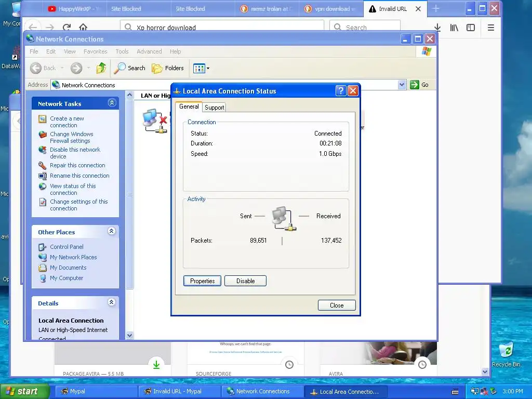Expand the Address bar dropdown arrow
The height and width of the screenshot is (399, 532).
click(402, 85)
